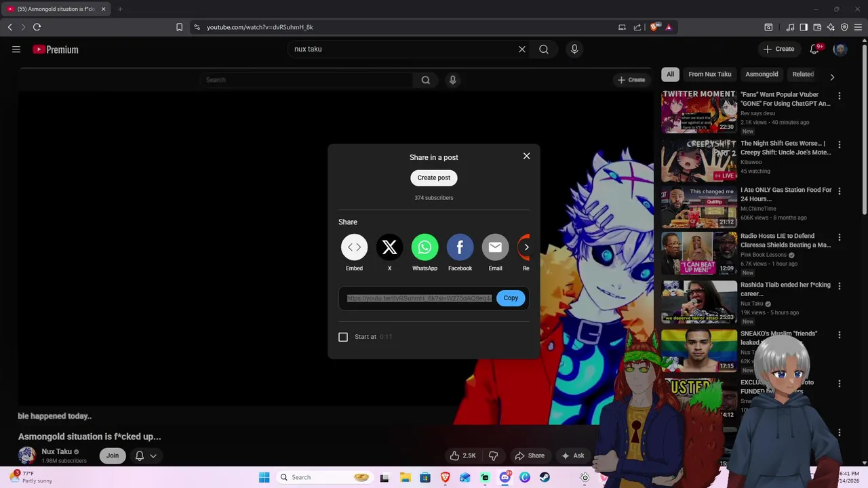This screenshot has height=488, width=868.
Task: Bookmark this page in address bar
Action: tap(179, 27)
